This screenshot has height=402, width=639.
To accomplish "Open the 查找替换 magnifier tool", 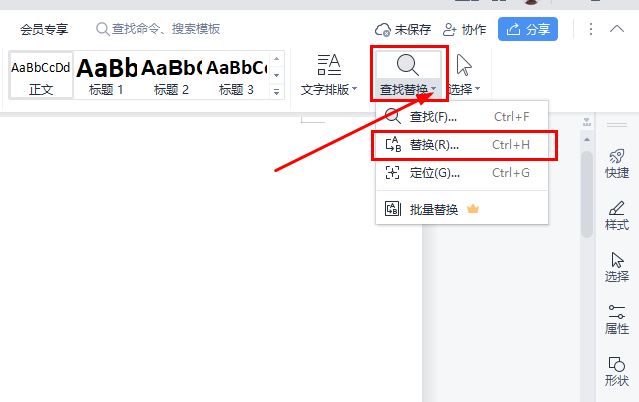I will [x=408, y=65].
